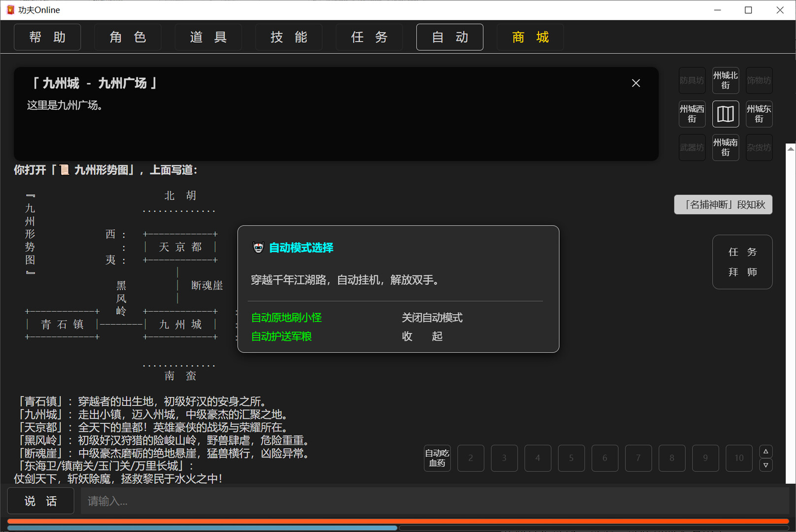The width and height of the screenshot is (796, 532).
Task: Enter 州城北街 from the navigation panel
Action: tap(725, 80)
